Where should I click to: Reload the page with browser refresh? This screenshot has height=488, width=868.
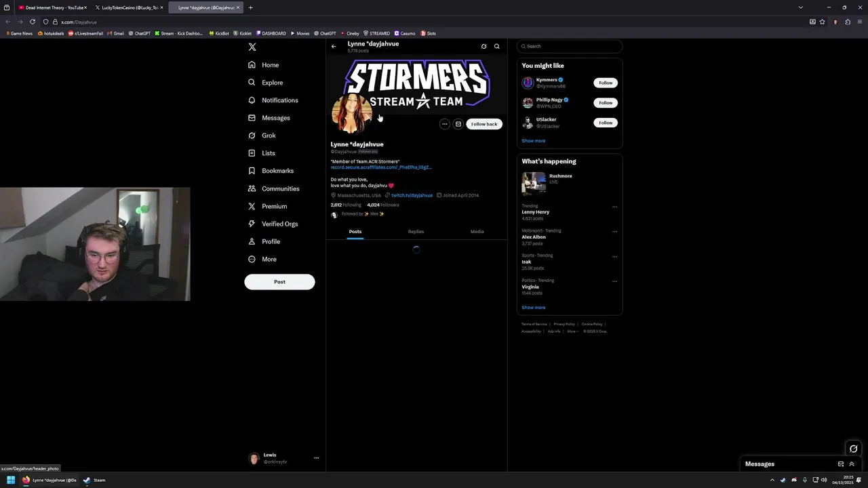tap(33, 22)
